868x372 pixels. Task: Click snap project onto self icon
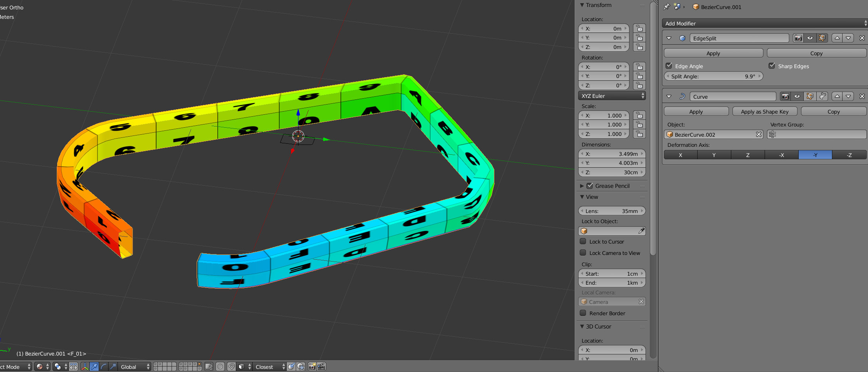tap(301, 367)
